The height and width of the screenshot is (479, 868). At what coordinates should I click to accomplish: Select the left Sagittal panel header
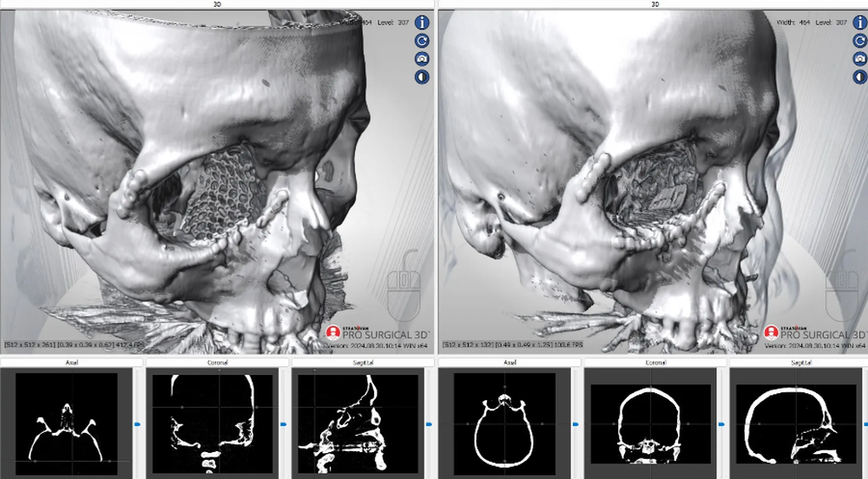(363, 363)
